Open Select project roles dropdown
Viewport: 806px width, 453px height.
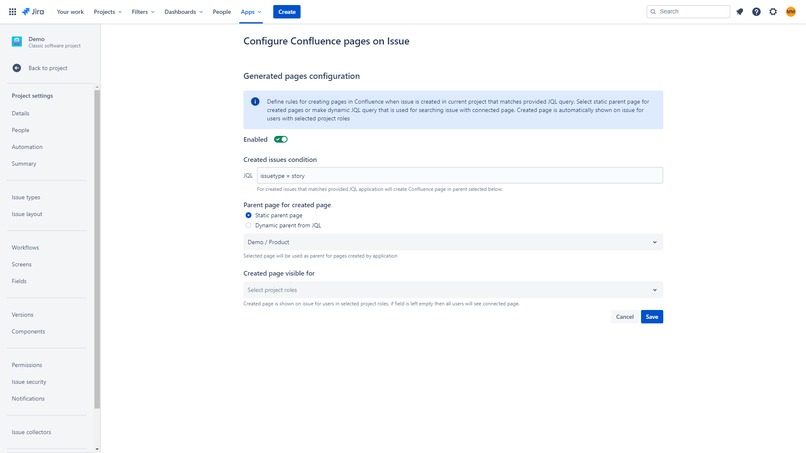453,290
